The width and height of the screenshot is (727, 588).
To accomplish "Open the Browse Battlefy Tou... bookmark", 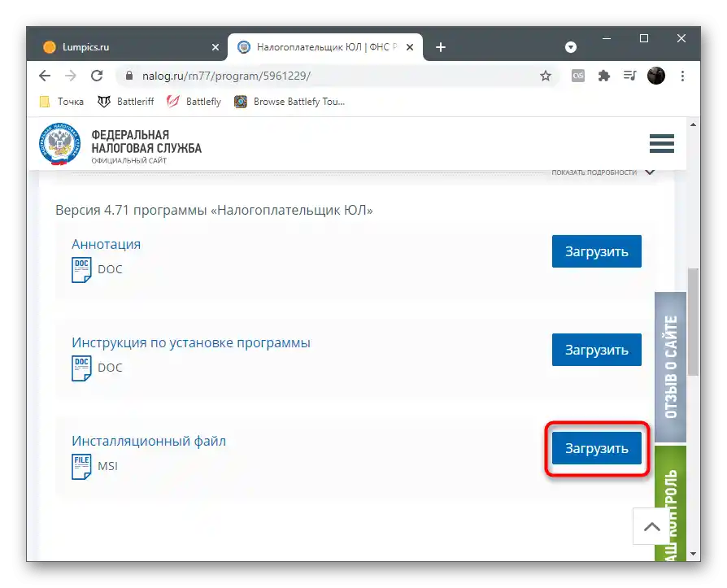I will pos(289,102).
